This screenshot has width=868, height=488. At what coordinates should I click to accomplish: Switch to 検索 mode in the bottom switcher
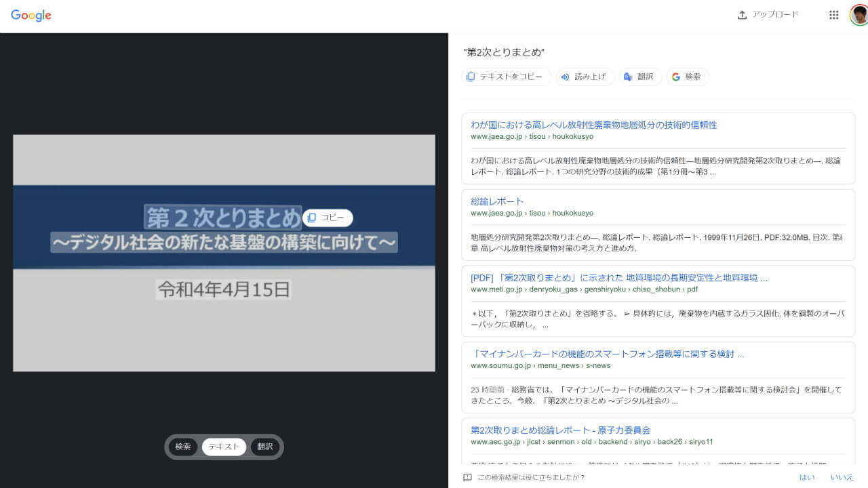point(183,447)
